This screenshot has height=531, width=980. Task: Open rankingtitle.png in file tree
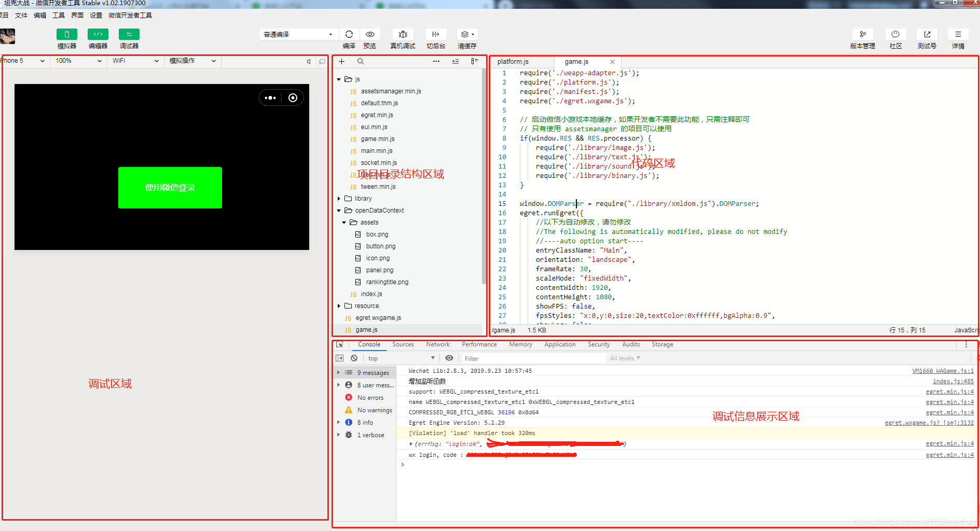387,282
